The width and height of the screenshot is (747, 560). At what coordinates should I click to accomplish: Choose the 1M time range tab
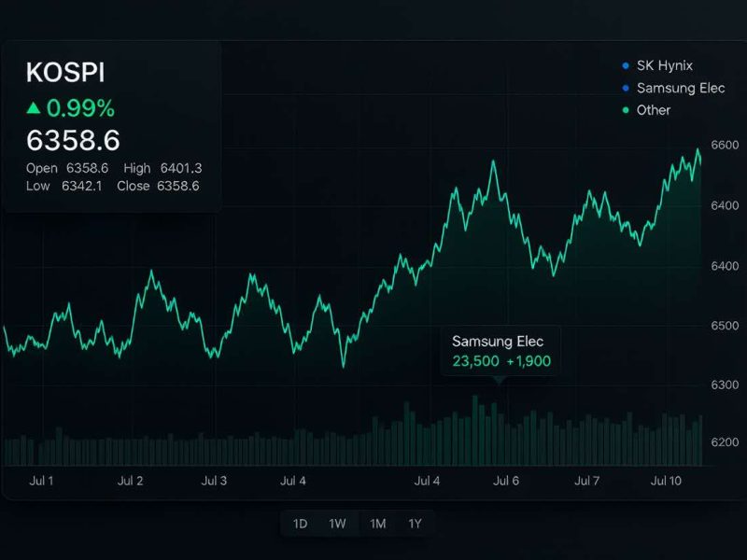pos(378,524)
